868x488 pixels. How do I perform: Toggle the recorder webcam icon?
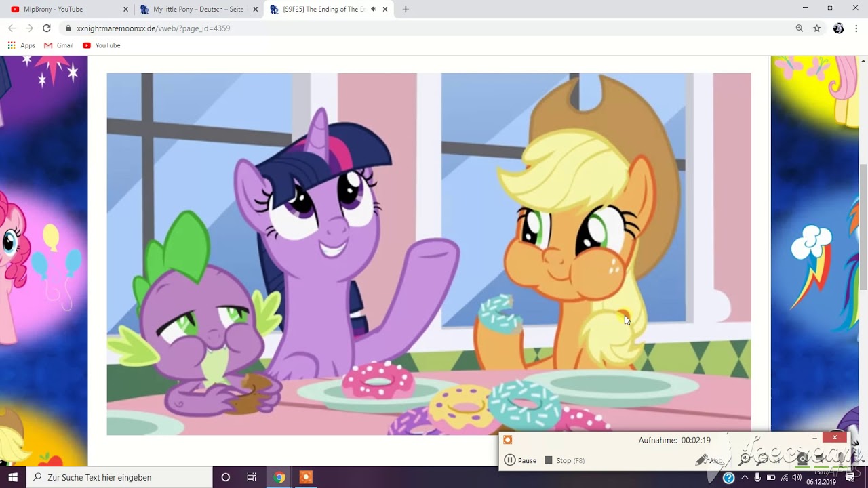[x=803, y=459]
